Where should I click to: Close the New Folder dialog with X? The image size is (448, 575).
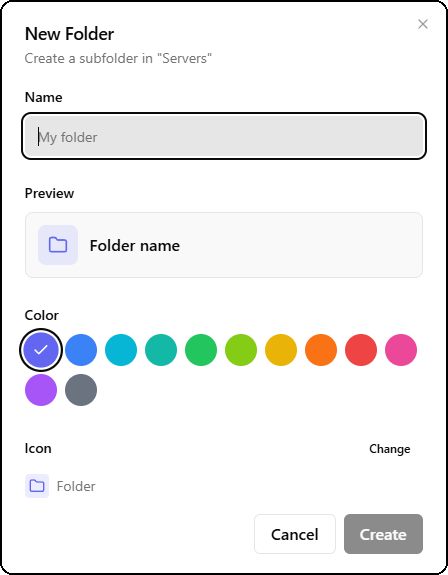pos(423,24)
